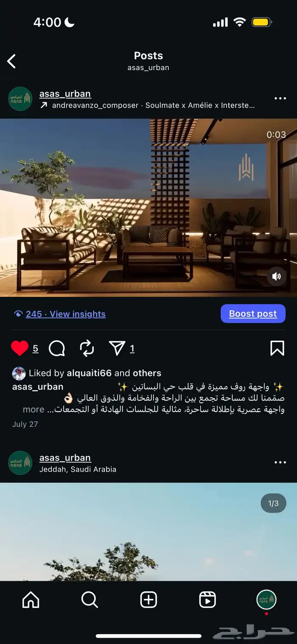Screen dimensions: 297x644
Task: Open the three-dot menu on the first post
Action: (x=280, y=98)
